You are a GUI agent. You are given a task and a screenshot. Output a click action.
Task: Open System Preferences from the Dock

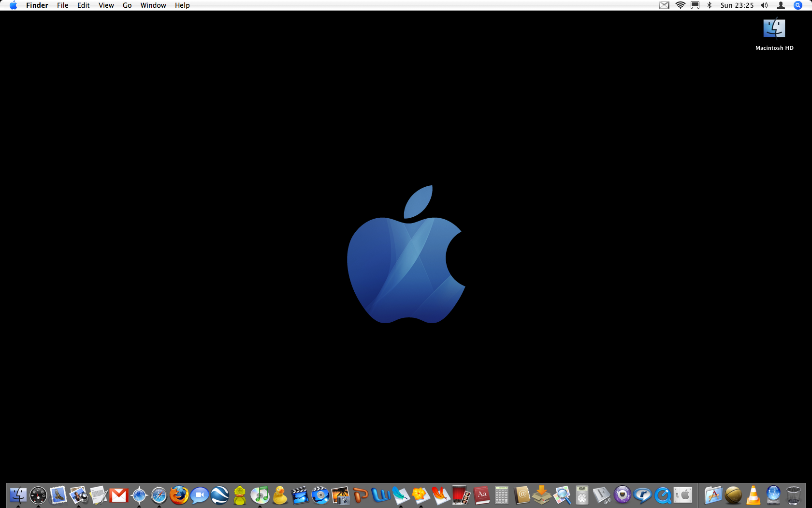coord(683,495)
